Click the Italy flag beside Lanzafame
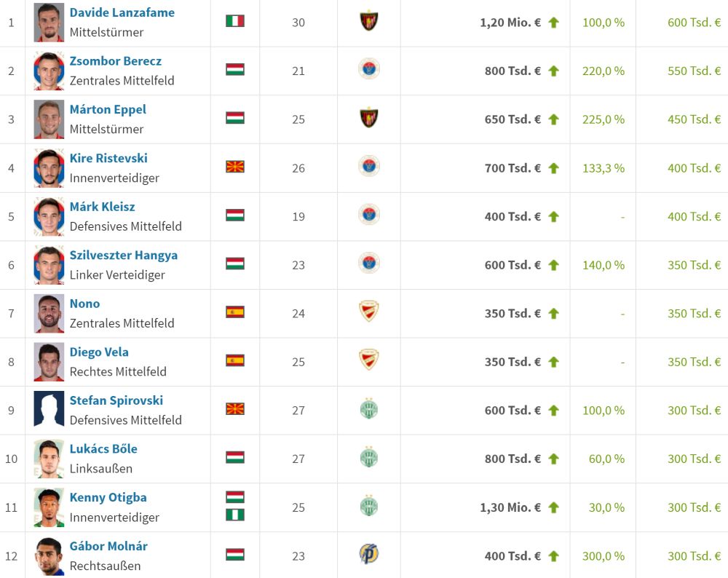Screen dimensions: 728x578 point(235,21)
